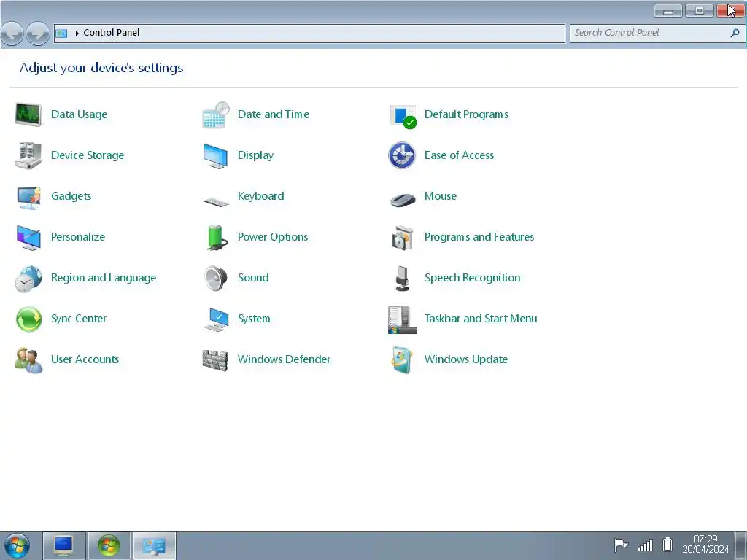Open the clock showing 07:29
Image resolution: width=747 pixels, height=560 pixels.
[705, 544]
